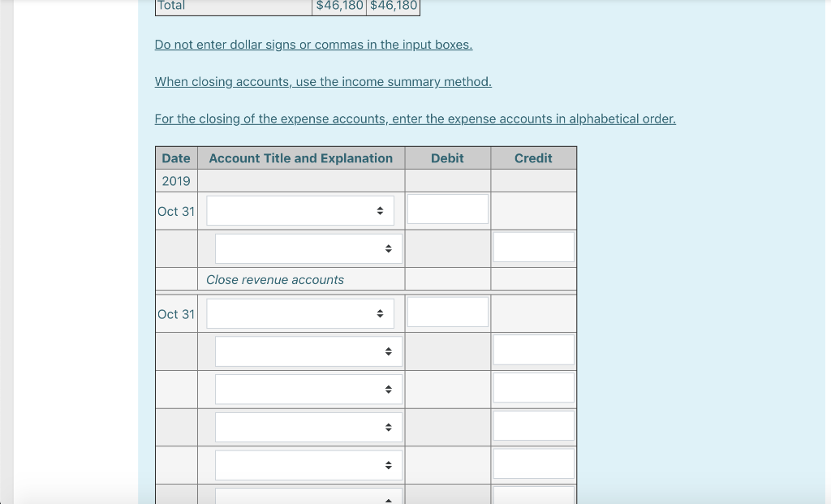831x504 pixels.
Task: Open the fifth expense account dropdown
Action: [x=308, y=464]
